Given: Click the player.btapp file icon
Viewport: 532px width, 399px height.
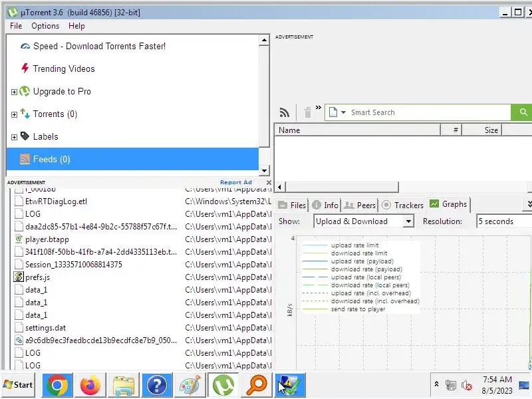Looking at the screenshot, I should coord(19,239).
